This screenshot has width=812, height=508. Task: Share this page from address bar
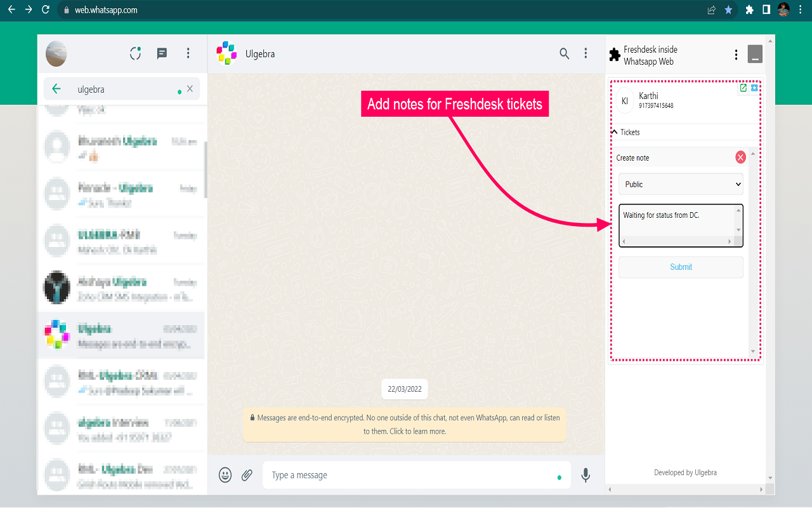point(712,10)
